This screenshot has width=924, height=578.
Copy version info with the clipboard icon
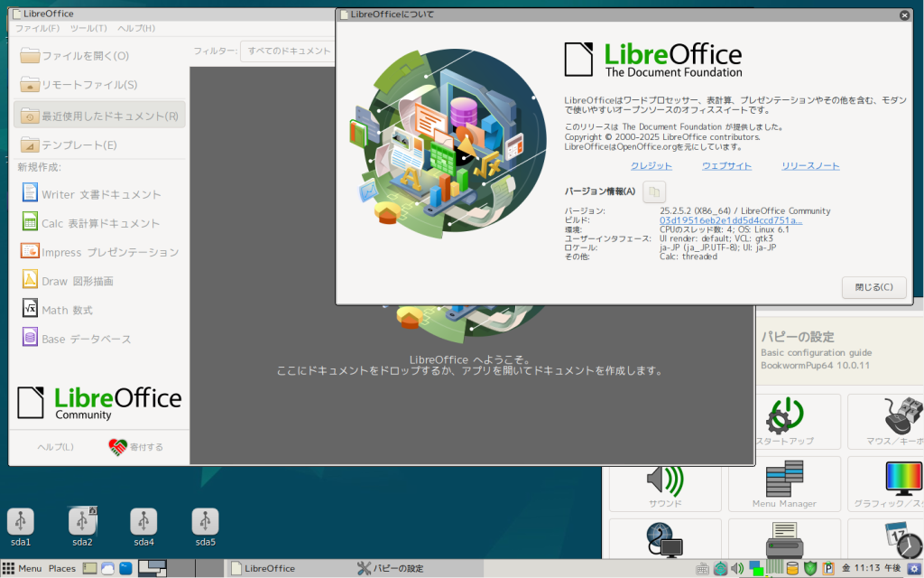(x=653, y=191)
